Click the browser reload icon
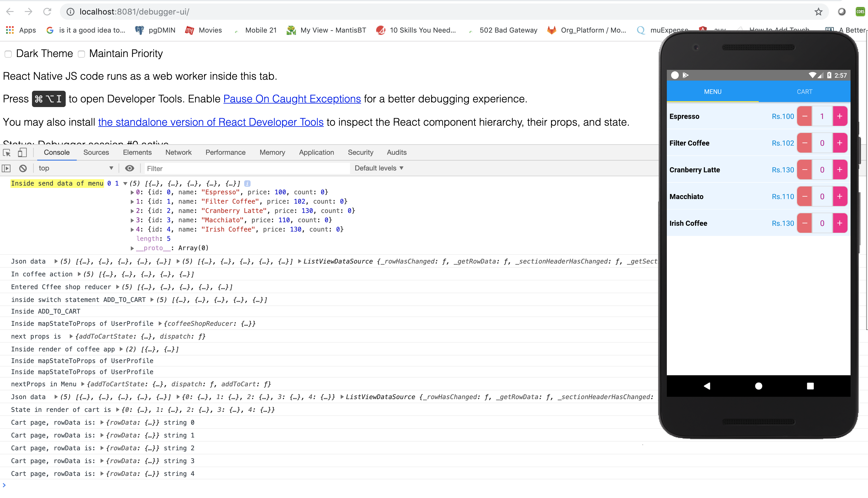Viewport: 868px width, 498px height. (47, 12)
